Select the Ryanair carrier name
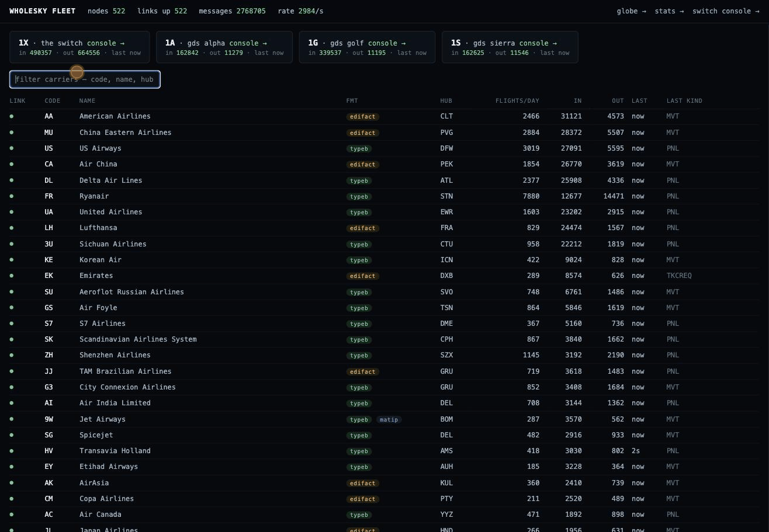Viewport: 769px width, 532px height. [x=94, y=196]
